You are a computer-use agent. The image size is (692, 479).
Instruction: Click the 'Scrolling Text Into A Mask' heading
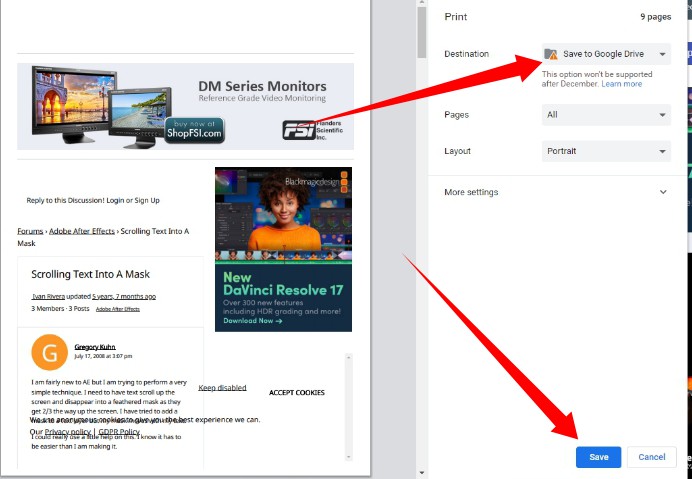[x=90, y=274]
